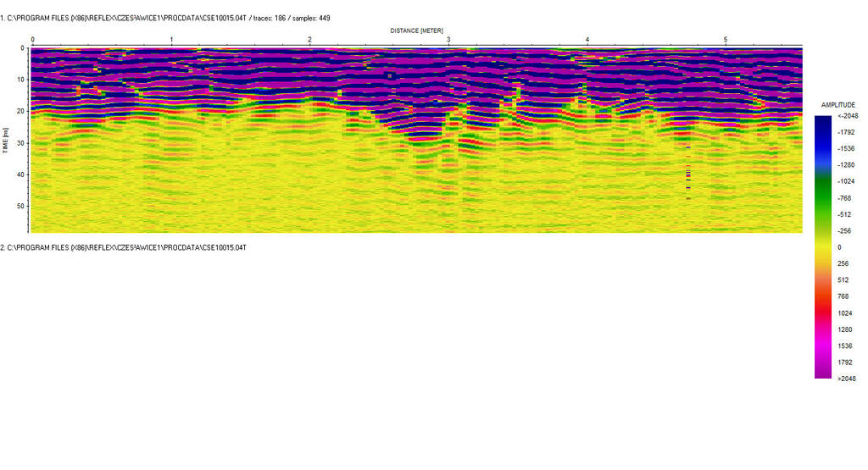Click the 30 tick on time axis

[x=21, y=142]
